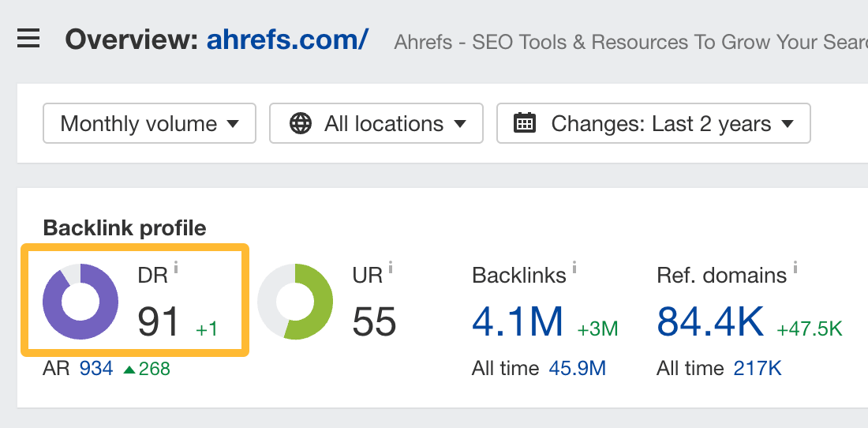Click the UR label
The width and height of the screenshot is (868, 428).
tap(368, 275)
